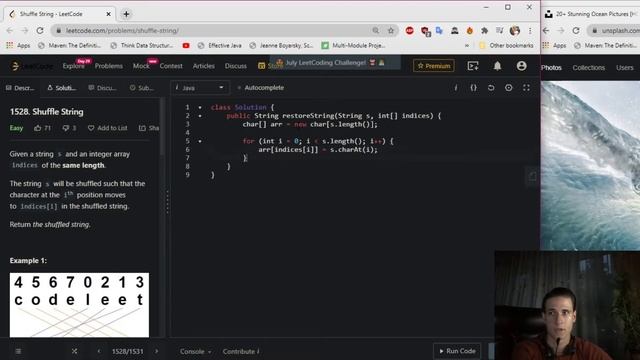Click in the code editor on line 6

point(318,149)
